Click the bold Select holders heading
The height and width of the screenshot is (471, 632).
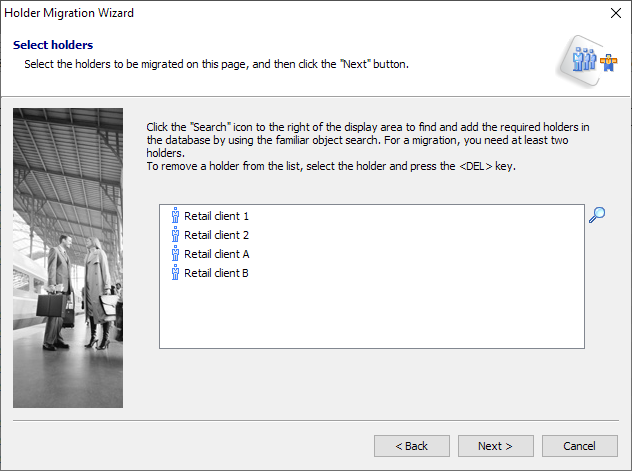point(53,45)
